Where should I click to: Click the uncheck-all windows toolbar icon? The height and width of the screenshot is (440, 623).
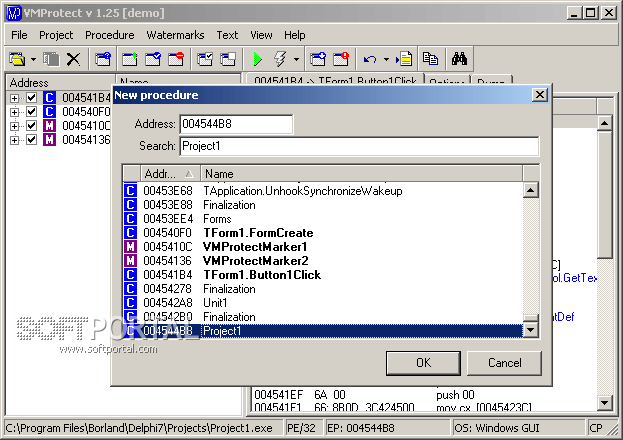[228, 59]
